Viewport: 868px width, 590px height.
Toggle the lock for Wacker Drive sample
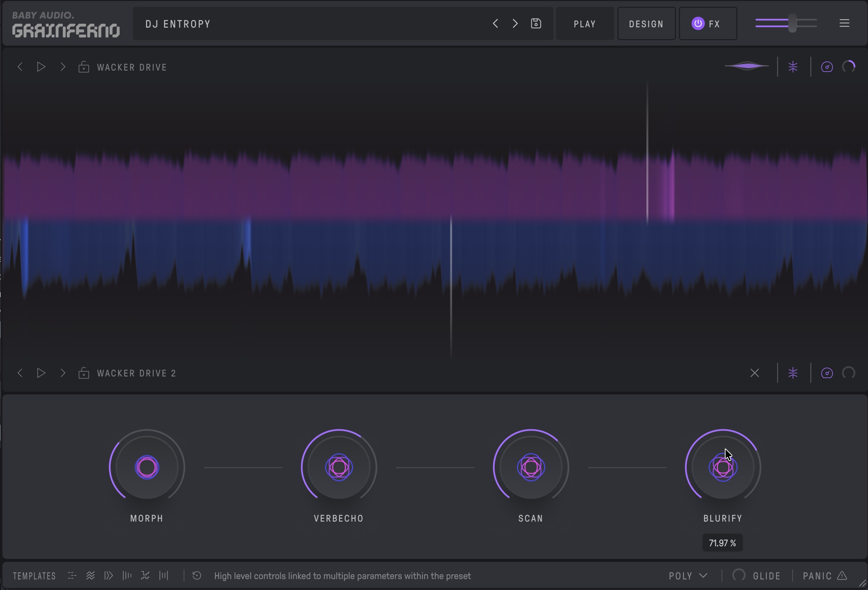coord(84,67)
